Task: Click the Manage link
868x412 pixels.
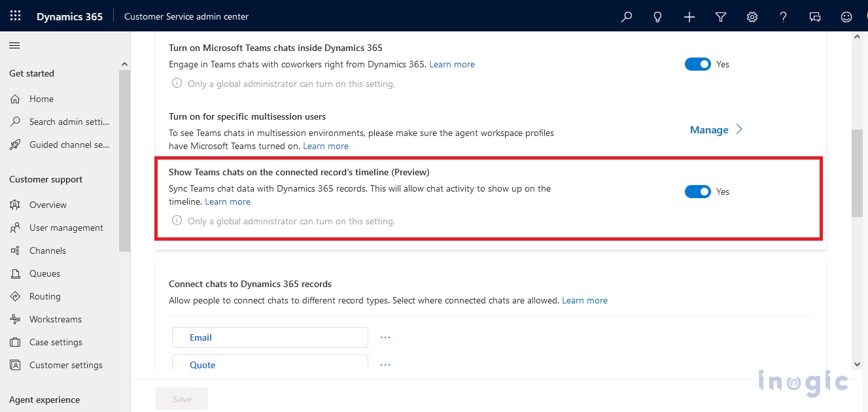Action: pyautogui.click(x=709, y=129)
